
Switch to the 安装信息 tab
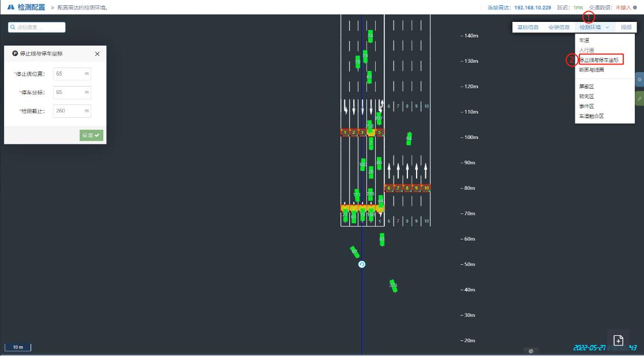[x=559, y=28]
